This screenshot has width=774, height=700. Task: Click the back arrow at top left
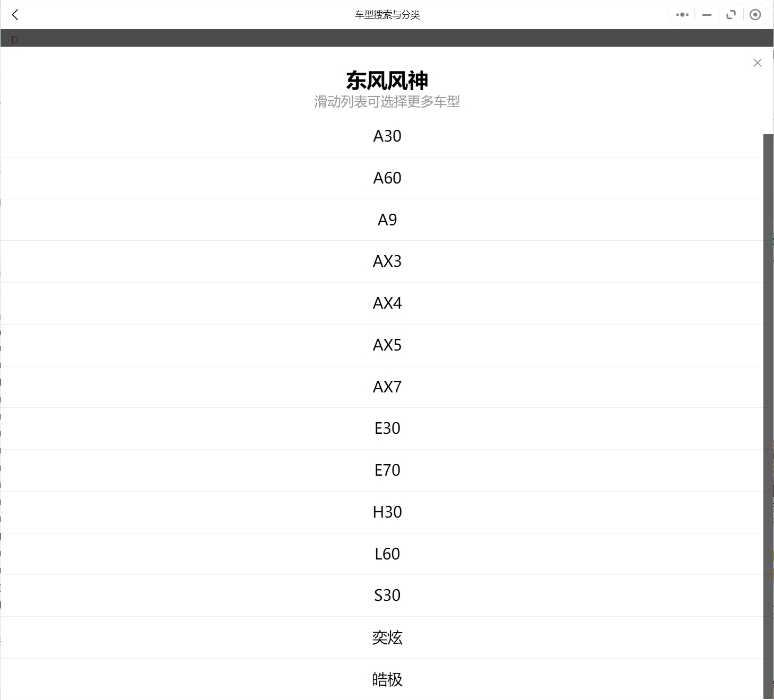tap(15, 14)
